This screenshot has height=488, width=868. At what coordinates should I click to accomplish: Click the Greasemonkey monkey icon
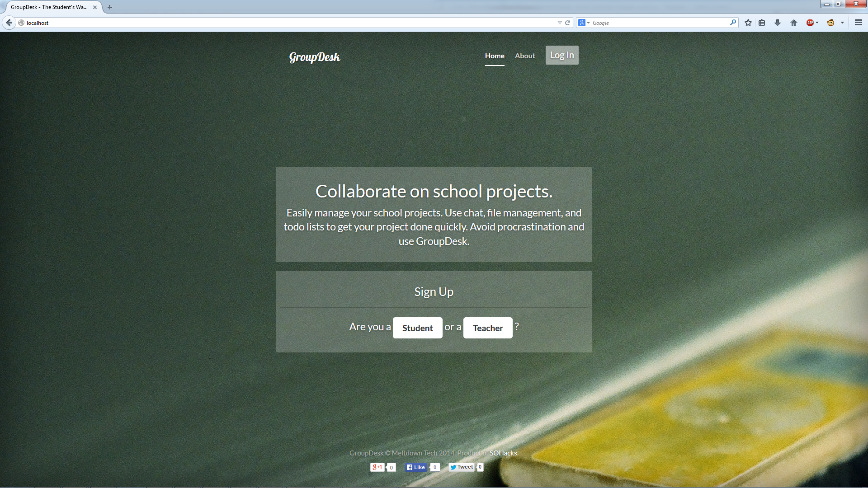(830, 23)
